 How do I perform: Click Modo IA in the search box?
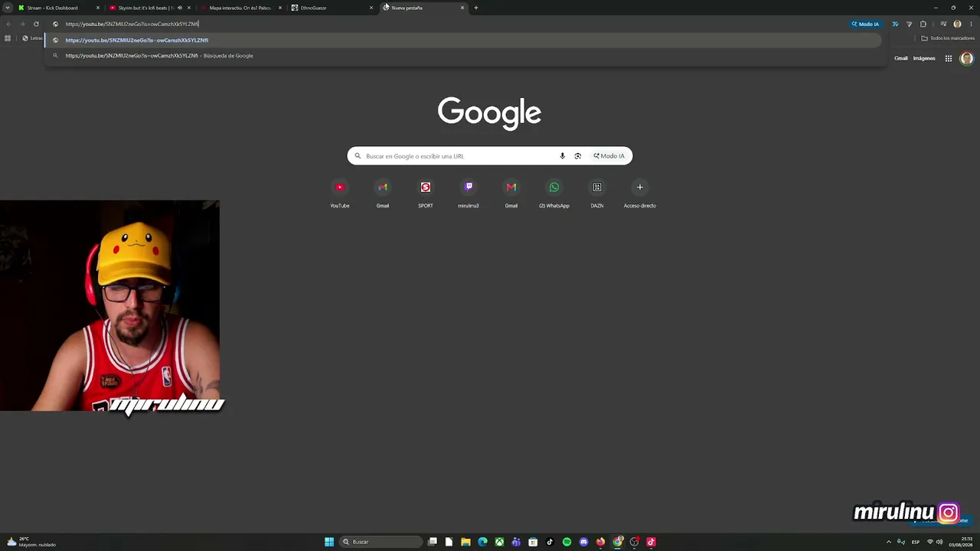click(x=609, y=156)
